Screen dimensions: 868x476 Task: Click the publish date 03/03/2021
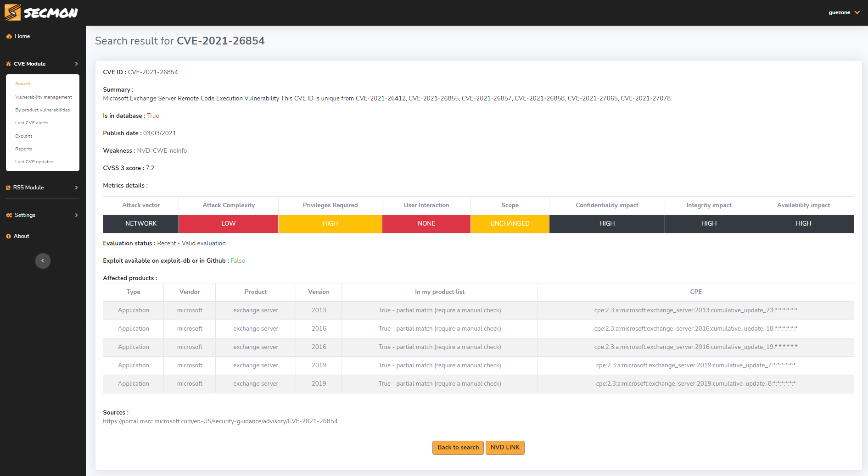coord(160,133)
